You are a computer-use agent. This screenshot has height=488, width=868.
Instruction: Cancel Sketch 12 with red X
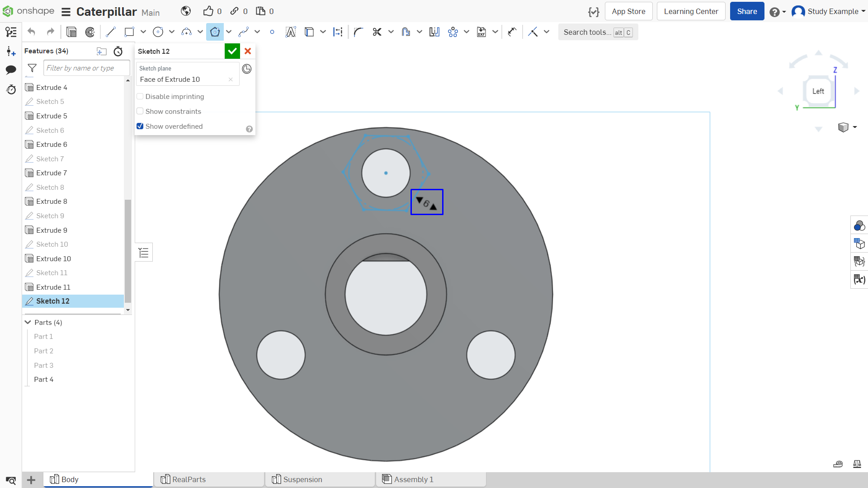tap(248, 51)
